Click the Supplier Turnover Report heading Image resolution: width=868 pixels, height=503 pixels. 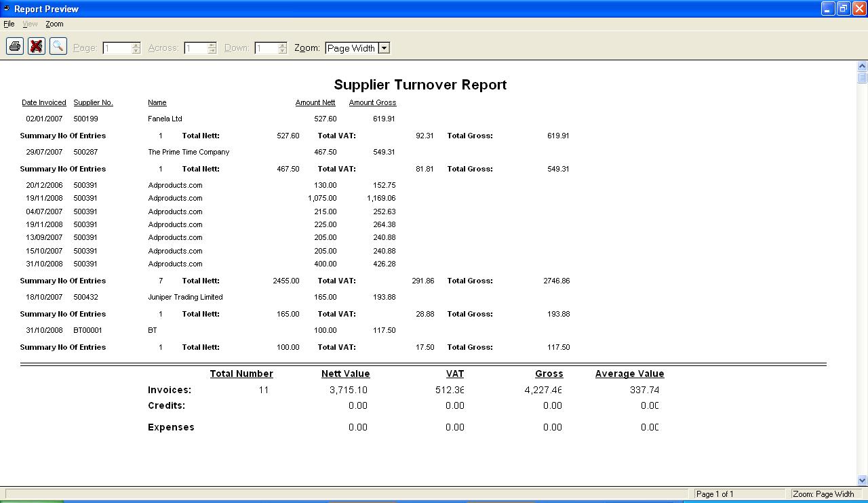click(x=420, y=85)
